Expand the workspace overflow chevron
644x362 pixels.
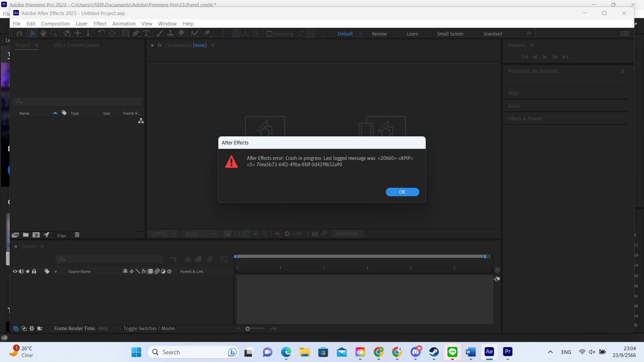pyautogui.click(x=529, y=33)
